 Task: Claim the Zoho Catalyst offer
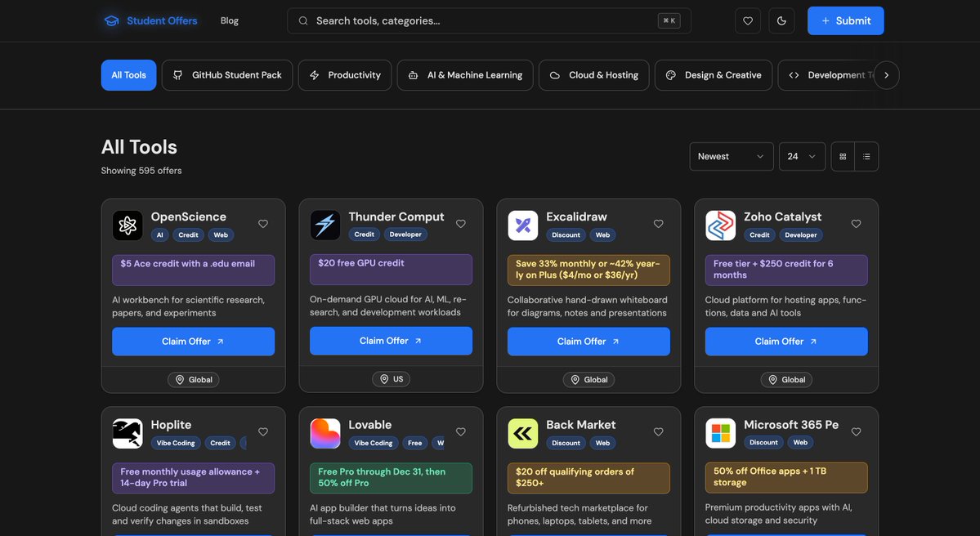click(x=786, y=342)
